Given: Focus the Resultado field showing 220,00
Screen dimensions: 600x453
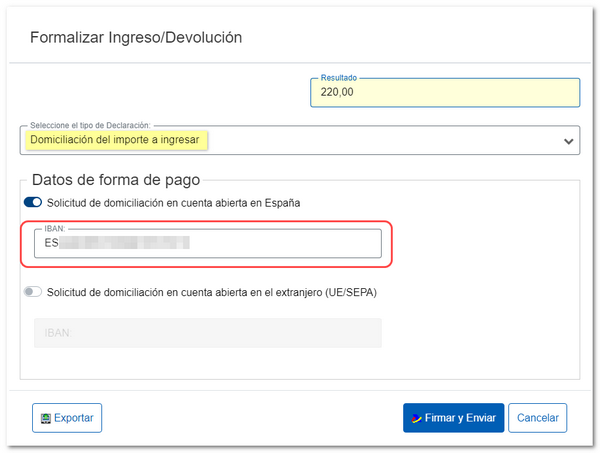Looking at the screenshot, I should pyautogui.click(x=445, y=93).
